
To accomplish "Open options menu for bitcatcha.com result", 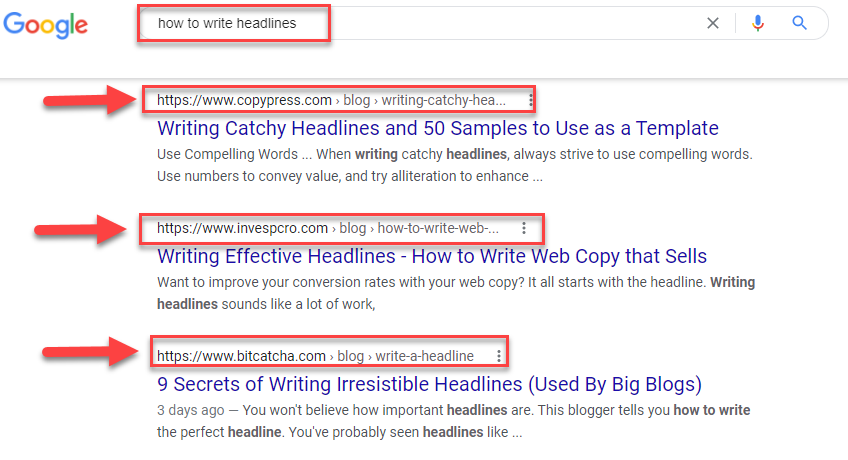I will (499, 356).
